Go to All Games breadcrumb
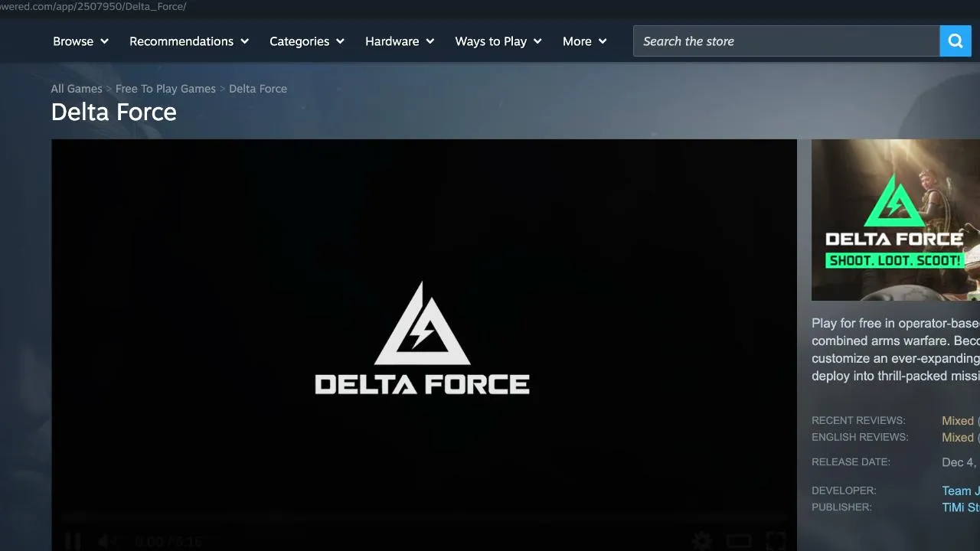The height and width of the screenshot is (551, 980). [x=77, y=89]
